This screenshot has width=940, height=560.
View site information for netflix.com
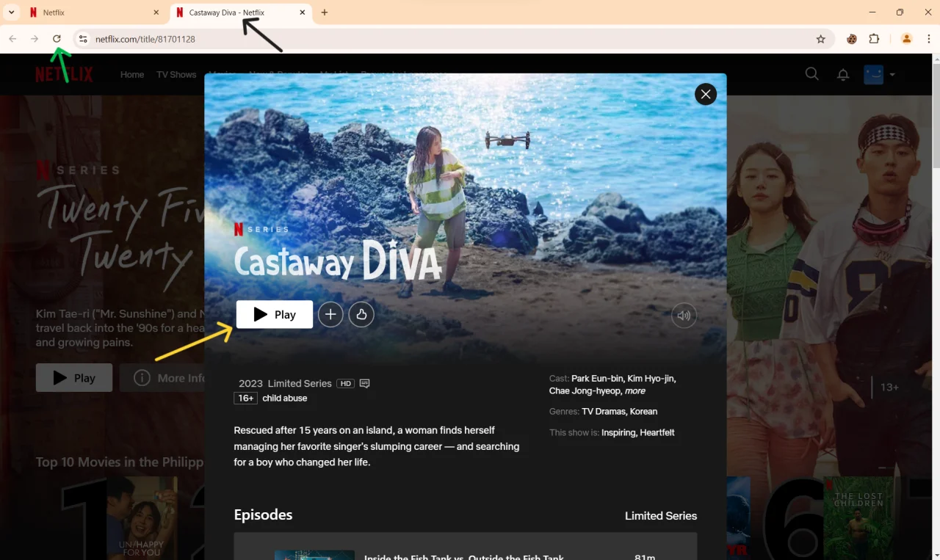coord(83,39)
